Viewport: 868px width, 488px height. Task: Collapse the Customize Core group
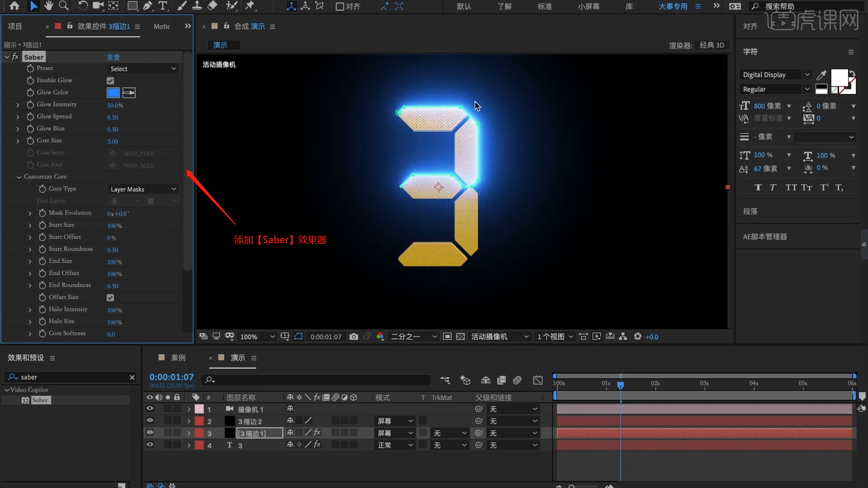pyautogui.click(x=19, y=177)
